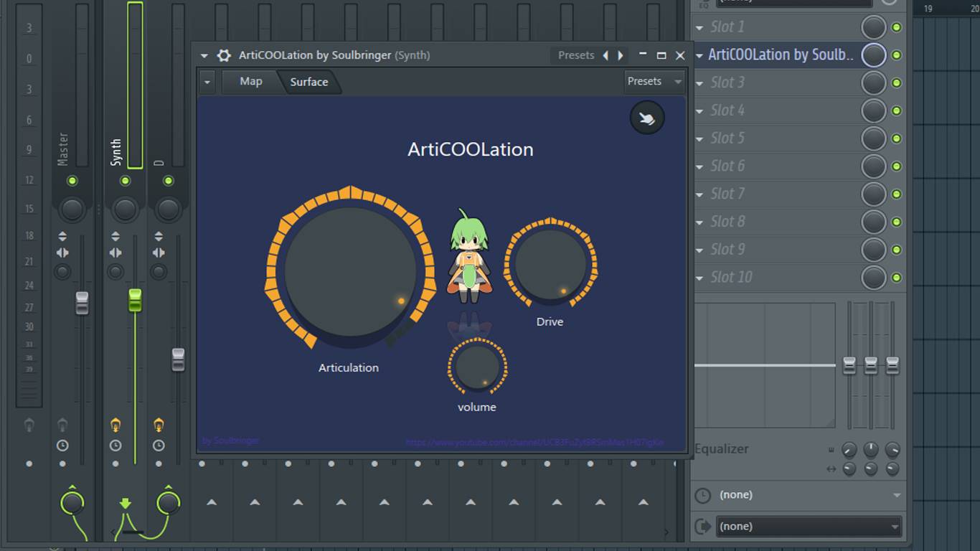The image size is (980, 551).
Task: Click the latency clock icon on third track
Action: pos(159,446)
